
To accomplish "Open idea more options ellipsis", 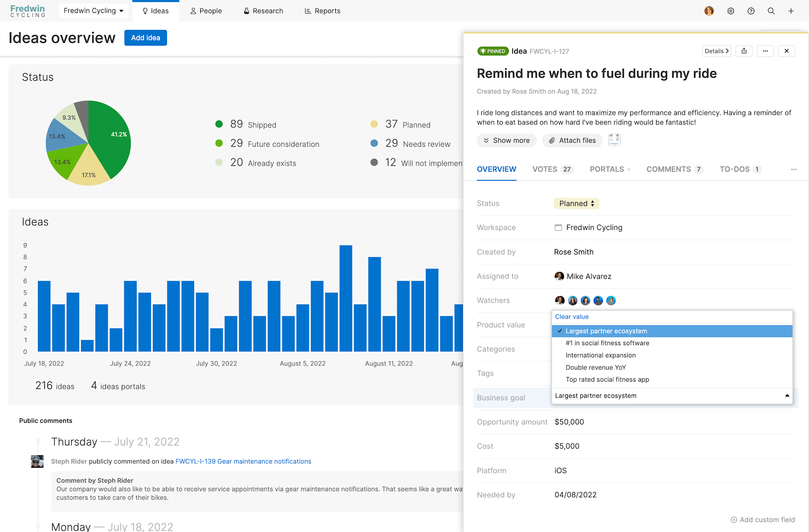I will point(765,51).
